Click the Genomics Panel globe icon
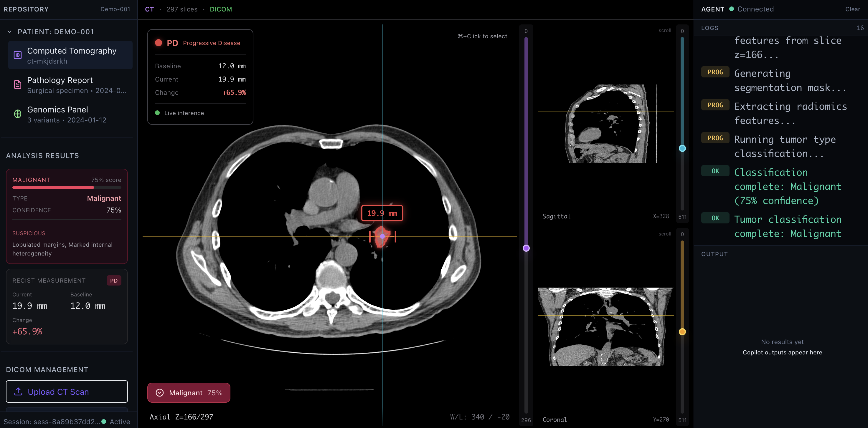The image size is (868, 428). pyautogui.click(x=17, y=114)
